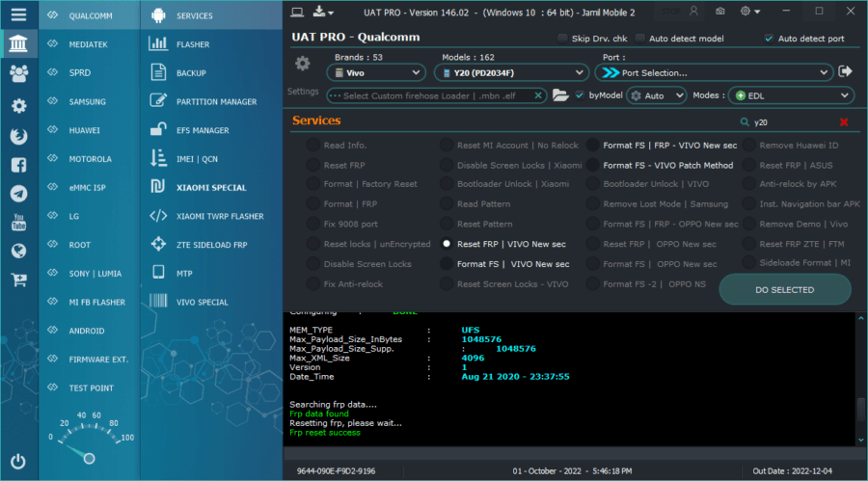Click the speed gauge dial knob

click(89, 458)
